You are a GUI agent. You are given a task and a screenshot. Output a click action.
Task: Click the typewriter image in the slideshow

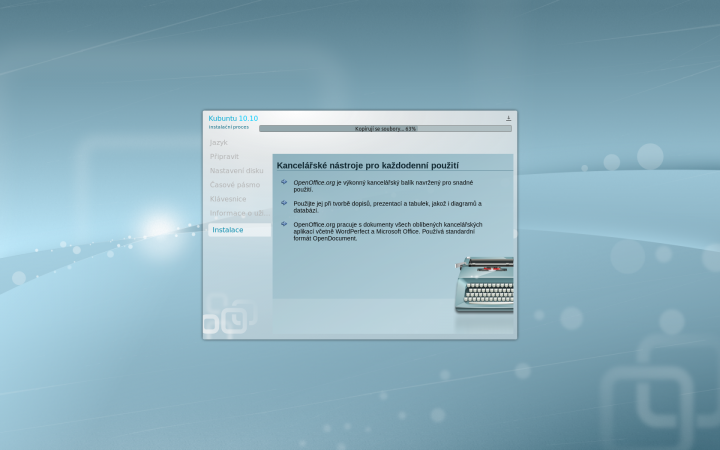[x=484, y=285]
